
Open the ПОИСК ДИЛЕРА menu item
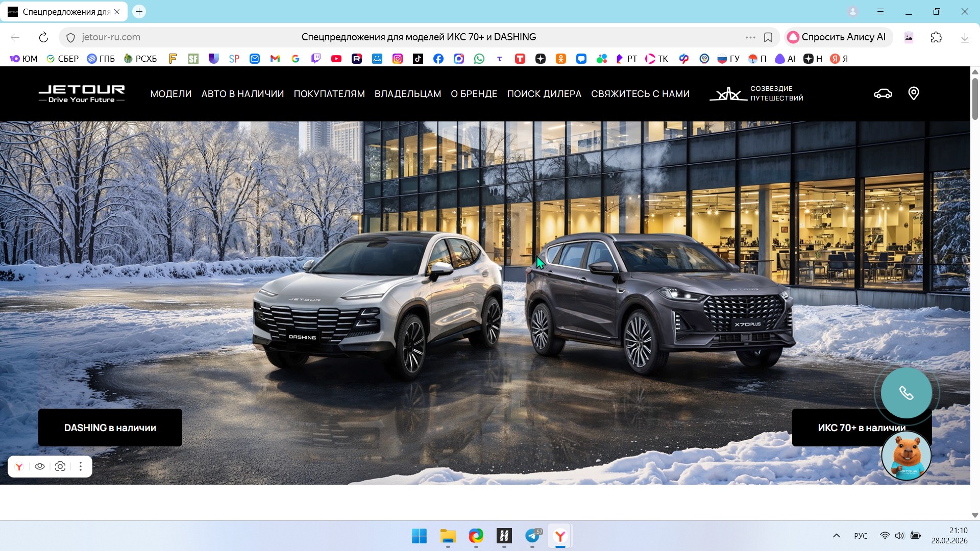coord(544,94)
